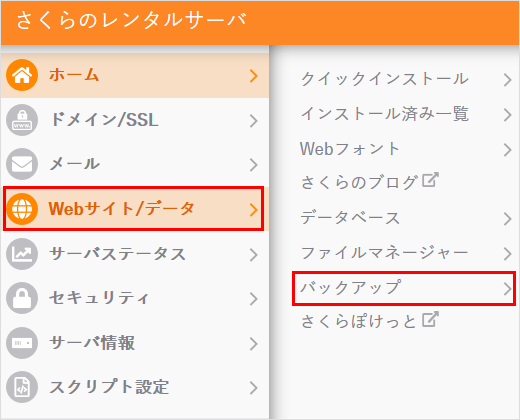Click external link icon beside さくらのブログ

point(430,180)
